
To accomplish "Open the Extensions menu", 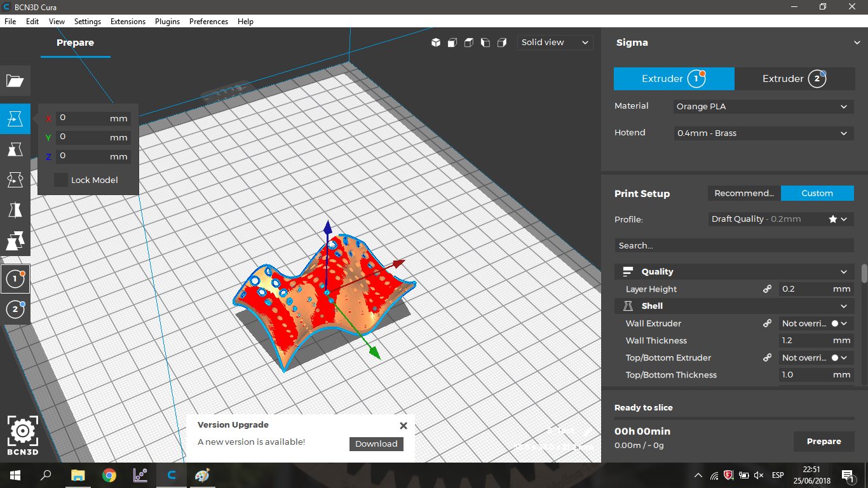I will (128, 21).
